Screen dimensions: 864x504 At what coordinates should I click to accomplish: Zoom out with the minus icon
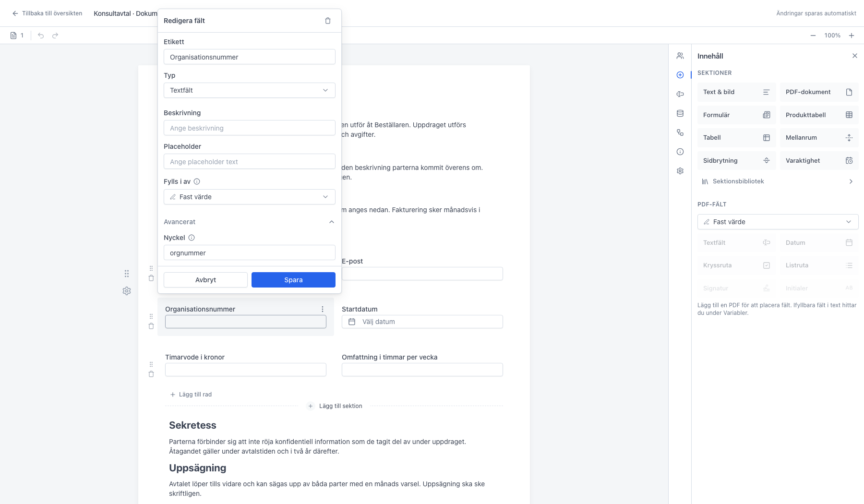coord(813,36)
